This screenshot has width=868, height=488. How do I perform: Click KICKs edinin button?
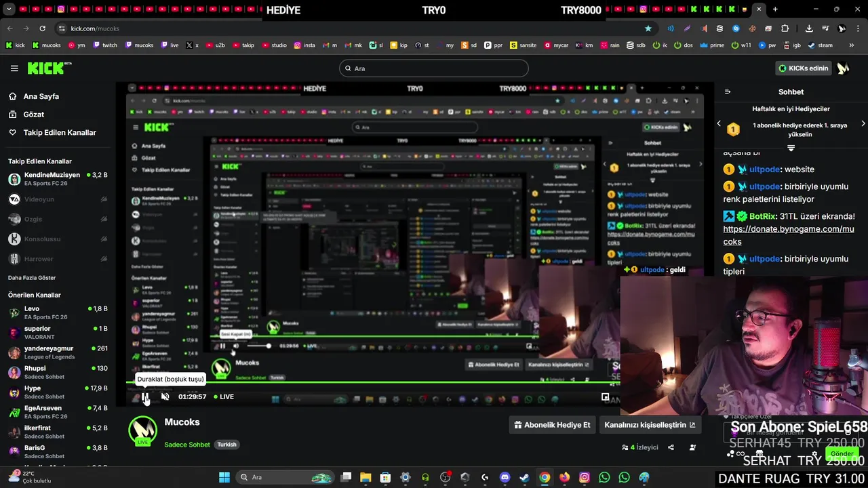804,68
